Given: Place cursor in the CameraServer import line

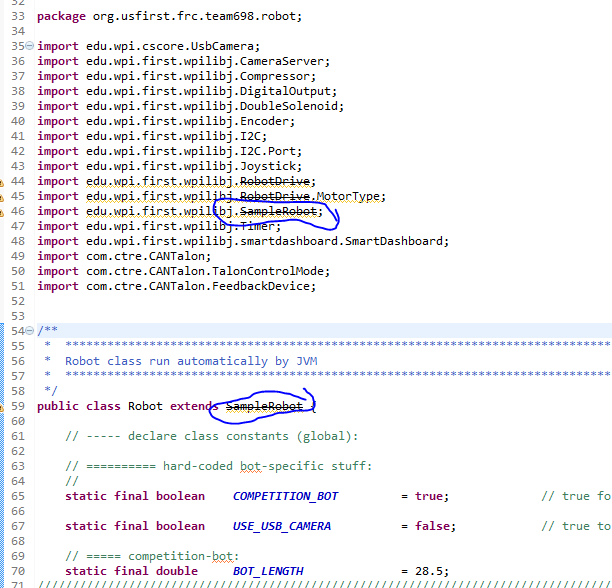Looking at the screenshot, I should (x=183, y=61).
